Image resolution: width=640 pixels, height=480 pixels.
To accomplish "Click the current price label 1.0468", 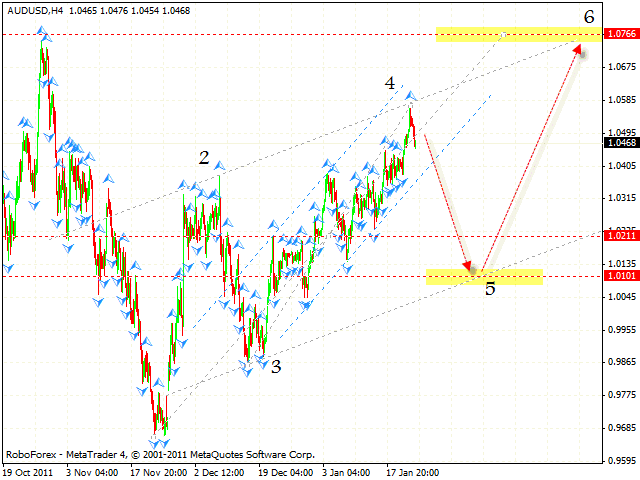I will click(x=618, y=142).
